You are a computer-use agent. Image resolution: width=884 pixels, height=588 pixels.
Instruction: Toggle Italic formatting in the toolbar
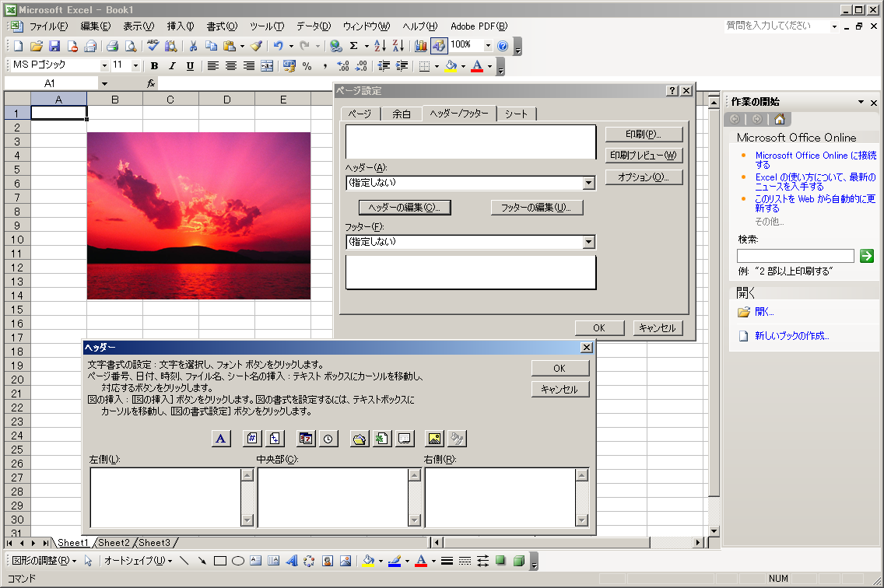tap(172, 66)
